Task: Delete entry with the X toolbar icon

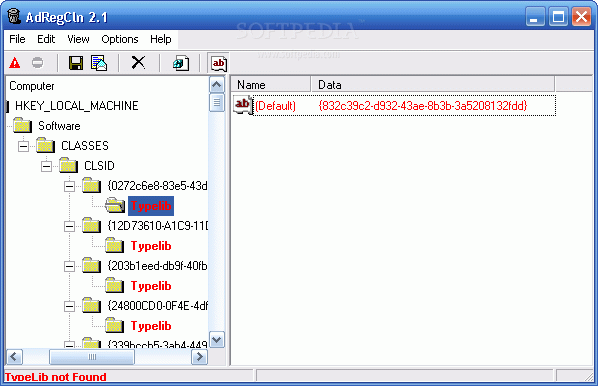Action: (x=138, y=62)
